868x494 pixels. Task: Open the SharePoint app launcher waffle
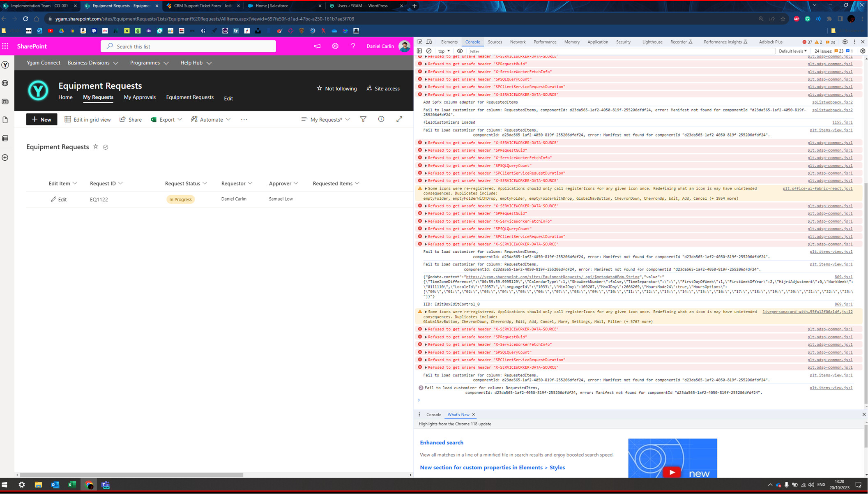tap(5, 46)
